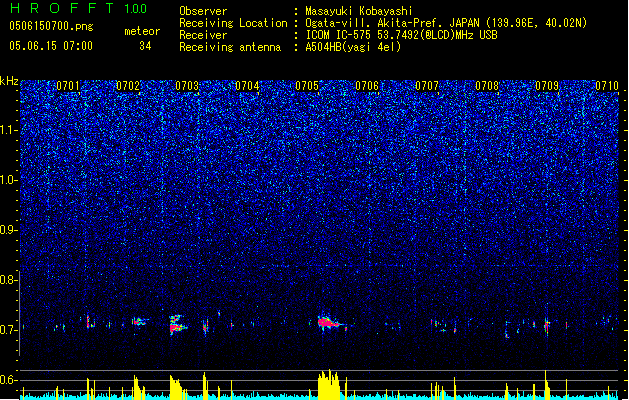This screenshot has width=629, height=400.
Task: Click the meteor count label
Action: point(142,31)
